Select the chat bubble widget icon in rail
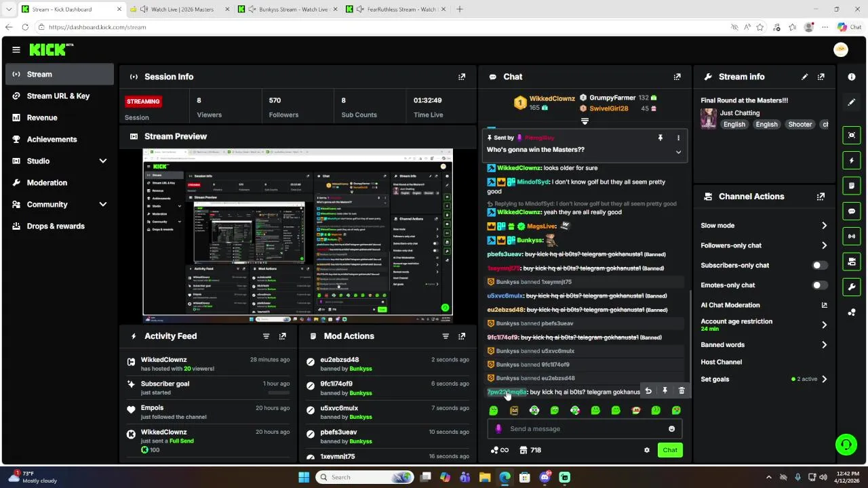The height and width of the screenshot is (488, 868). 852,211
